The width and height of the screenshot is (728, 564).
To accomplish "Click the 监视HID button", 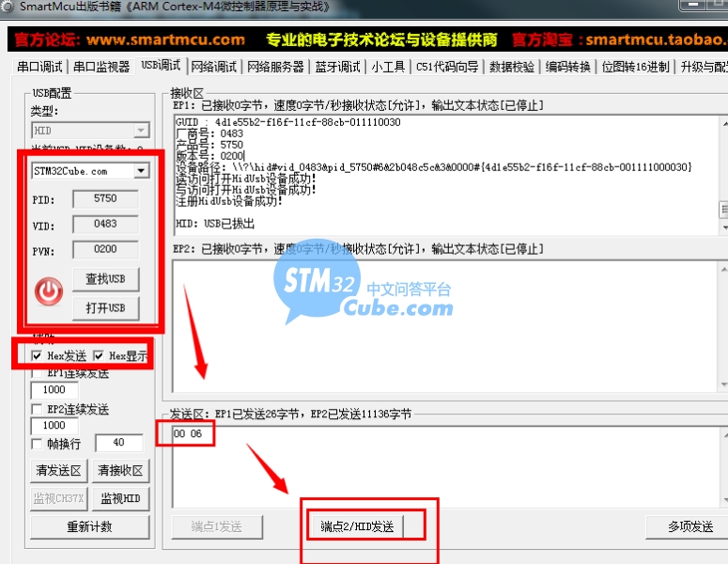I will [121, 499].
